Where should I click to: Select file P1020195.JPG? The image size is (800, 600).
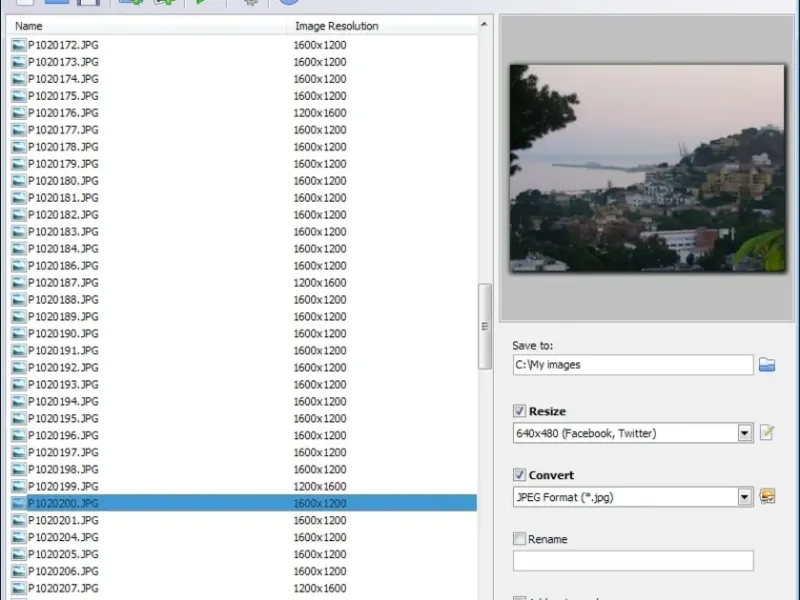pyautogui.click(x=63, y=418)
